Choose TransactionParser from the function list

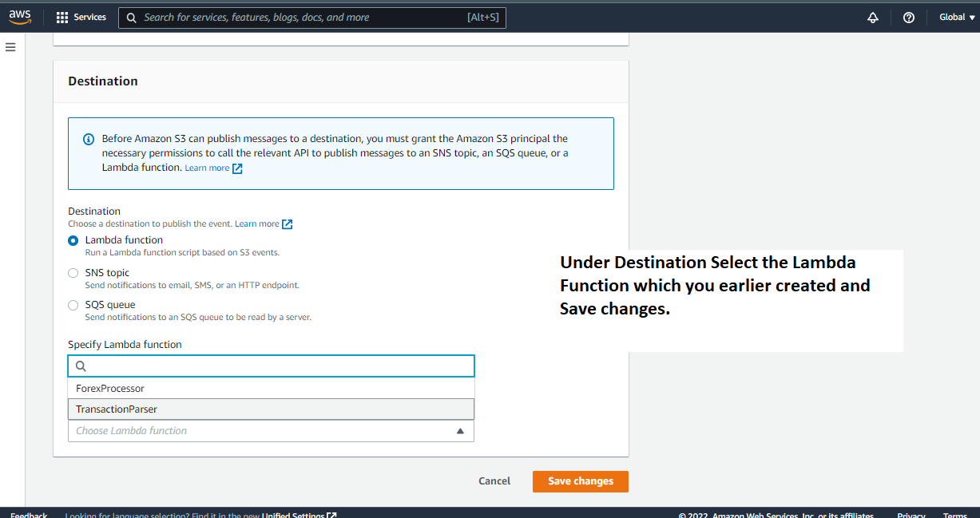271,409
